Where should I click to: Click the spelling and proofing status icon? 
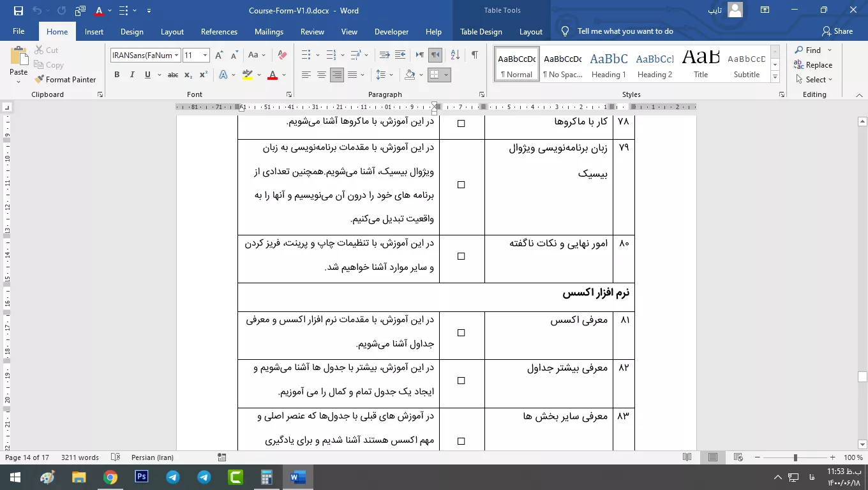pos(116,457)
